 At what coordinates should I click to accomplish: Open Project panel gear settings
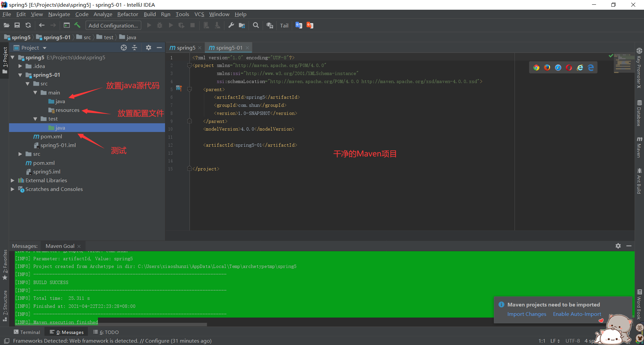(x=149, y=48)
